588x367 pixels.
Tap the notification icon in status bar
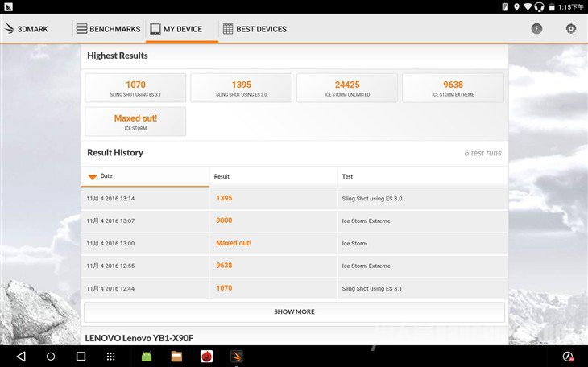click(x=8, y=6)
